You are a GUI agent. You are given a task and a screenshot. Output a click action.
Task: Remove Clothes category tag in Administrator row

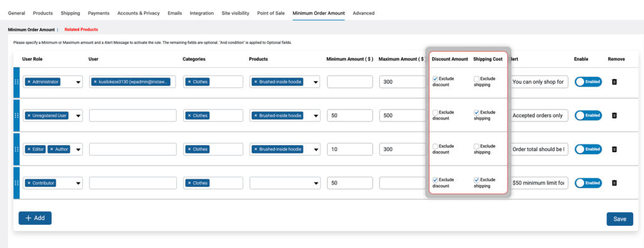(x=189, y=82)
